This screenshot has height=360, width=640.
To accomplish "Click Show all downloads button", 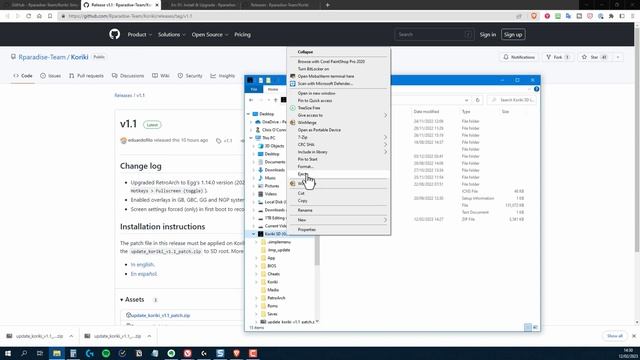I will (x=615, y=336).
